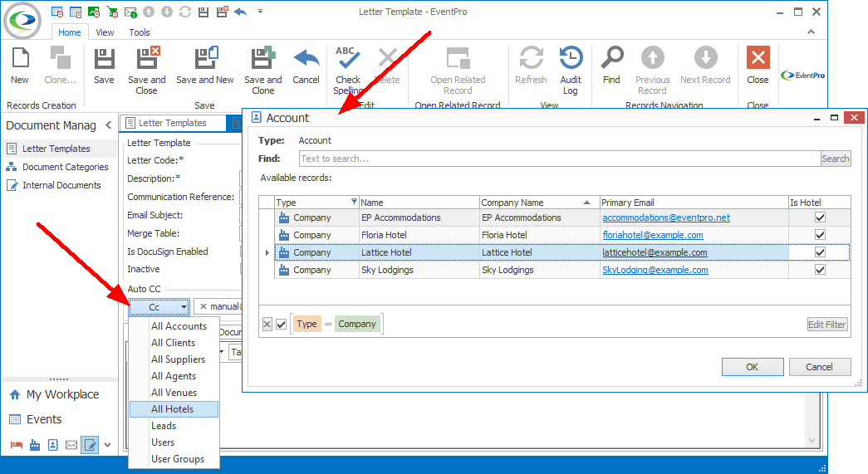The image size is (868, 474).
Task: Click the Save icon in the ribbon
Action: (x=104, y=58)
